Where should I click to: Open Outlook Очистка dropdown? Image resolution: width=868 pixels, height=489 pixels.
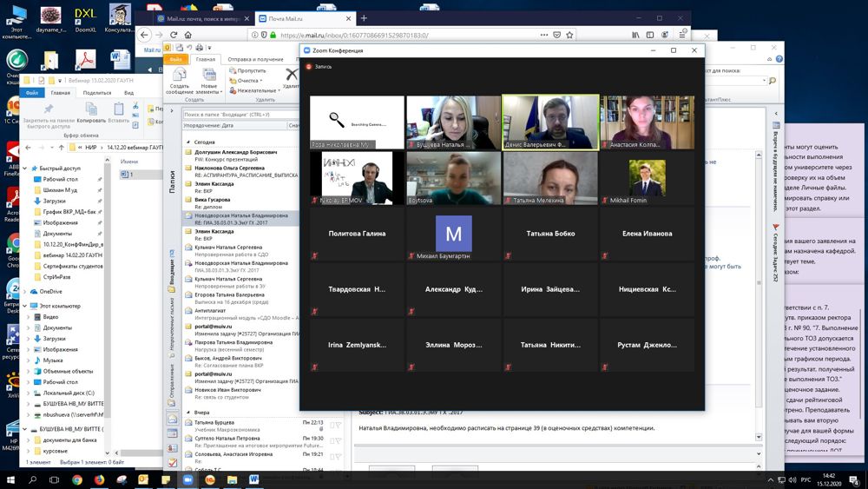[247, 81]
